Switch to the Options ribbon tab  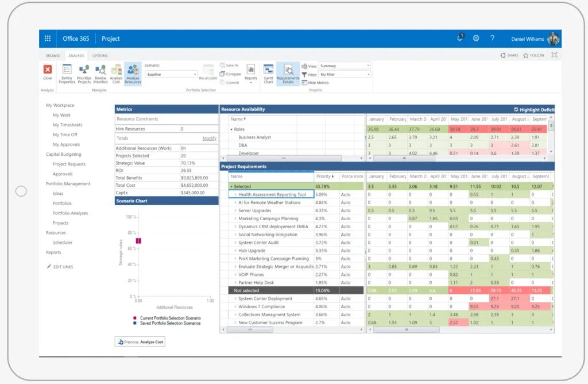[100, 56]
